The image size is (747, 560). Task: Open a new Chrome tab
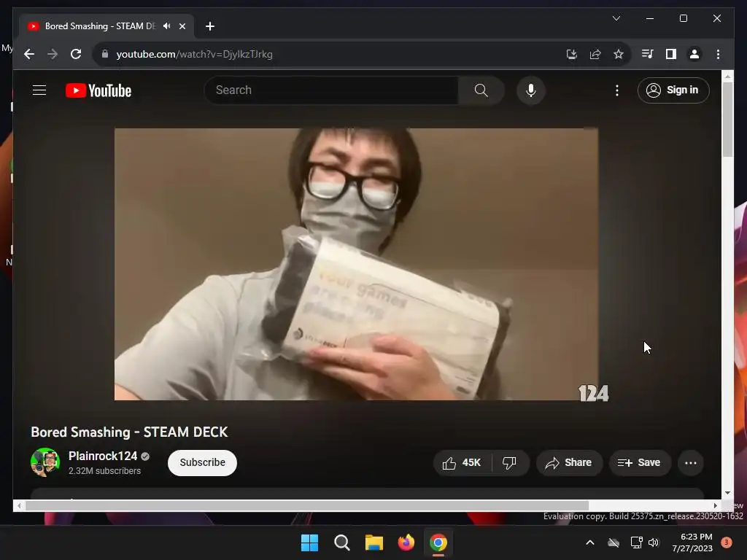coord(210,26)
